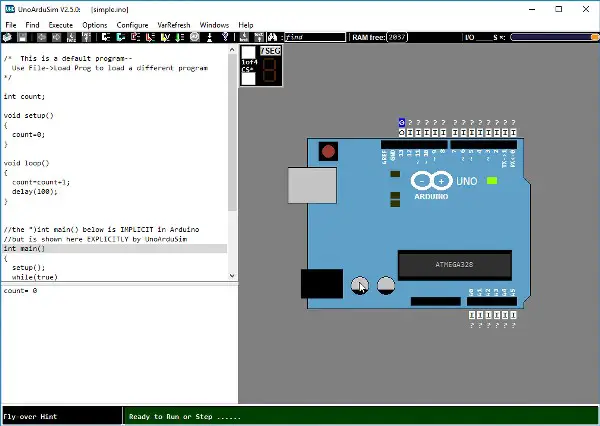Click the green power LED on the board
The height and width of the screenshot is (426, 600).
[x=492, y=181]
